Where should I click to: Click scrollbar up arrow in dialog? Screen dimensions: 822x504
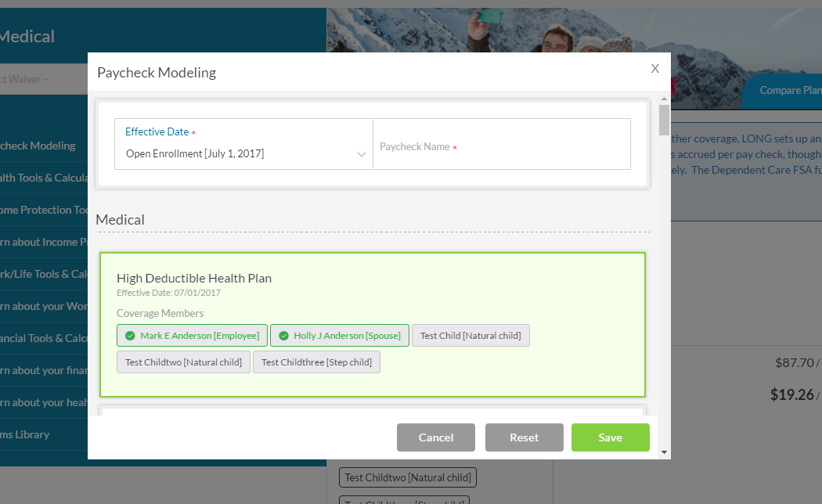coord(664,99)
